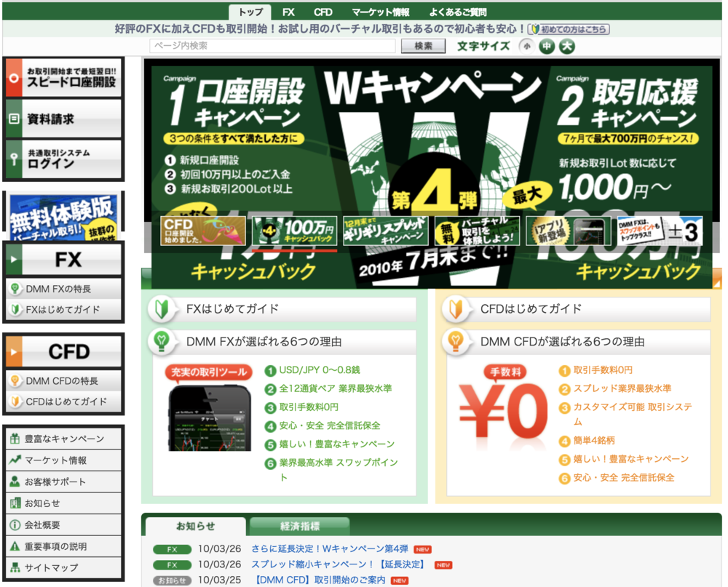Set text size to 中
The width and height of the screenshot is (728, 587).
coord(547,47)
